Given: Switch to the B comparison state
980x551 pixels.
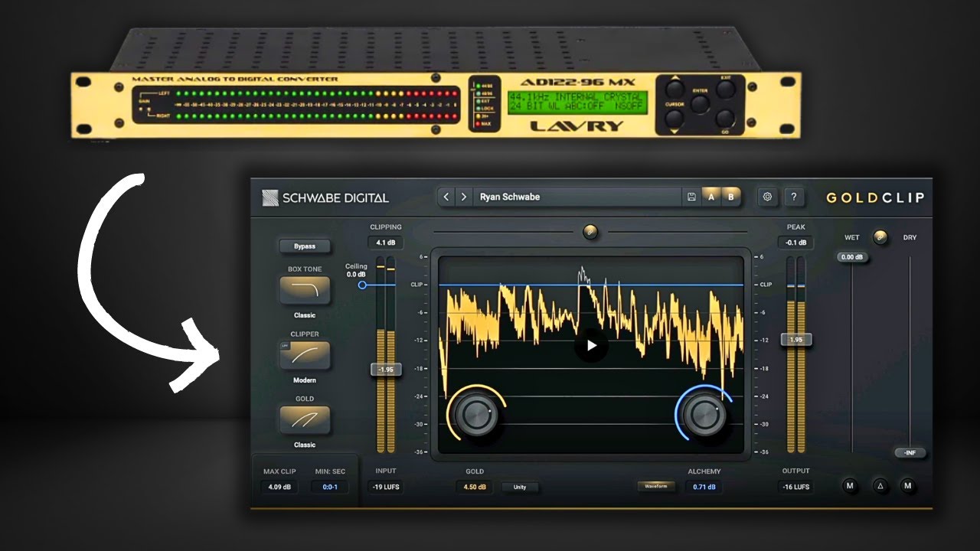Looking at the screenshot, I should tap(730, 197).
